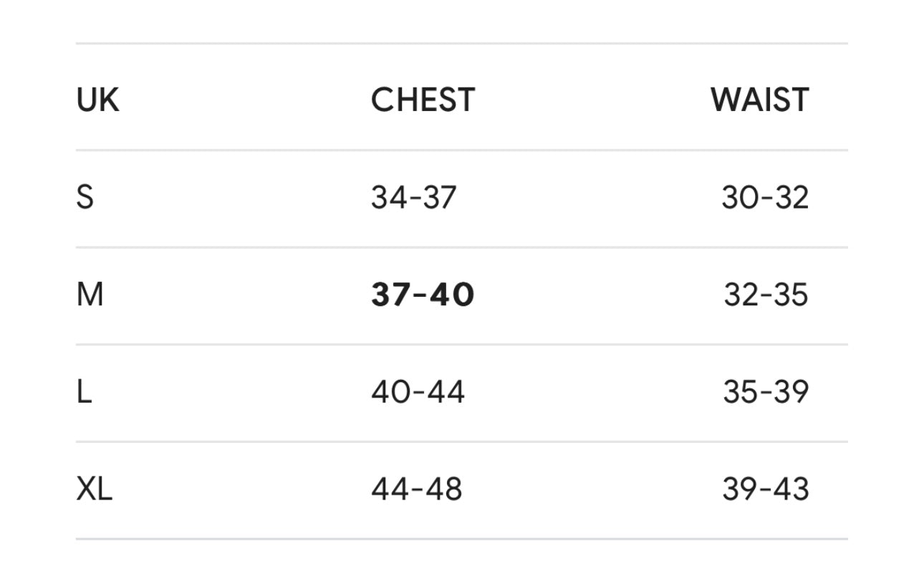Click chest measurement 34-37
This screenshot has height=572, width=924.
pos(413,197)
